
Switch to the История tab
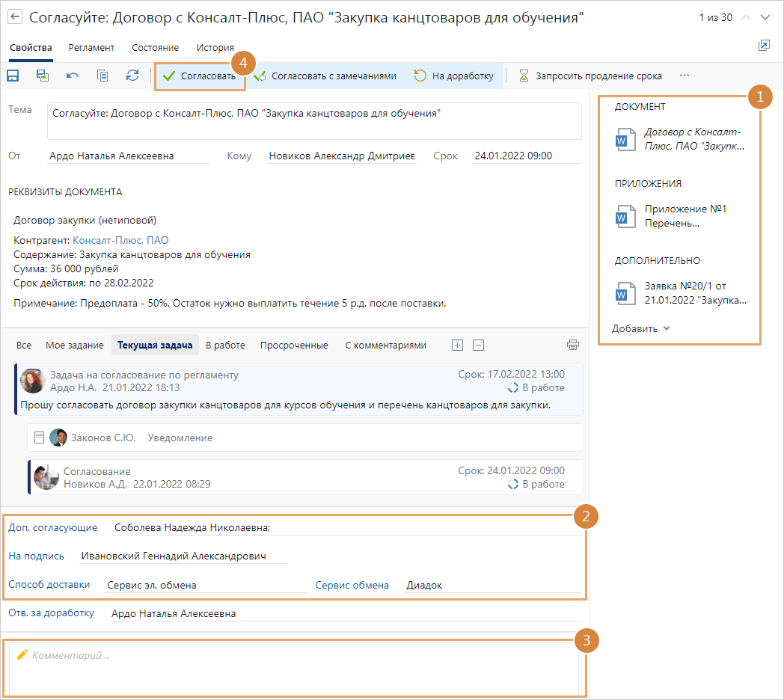click(215, 47)
